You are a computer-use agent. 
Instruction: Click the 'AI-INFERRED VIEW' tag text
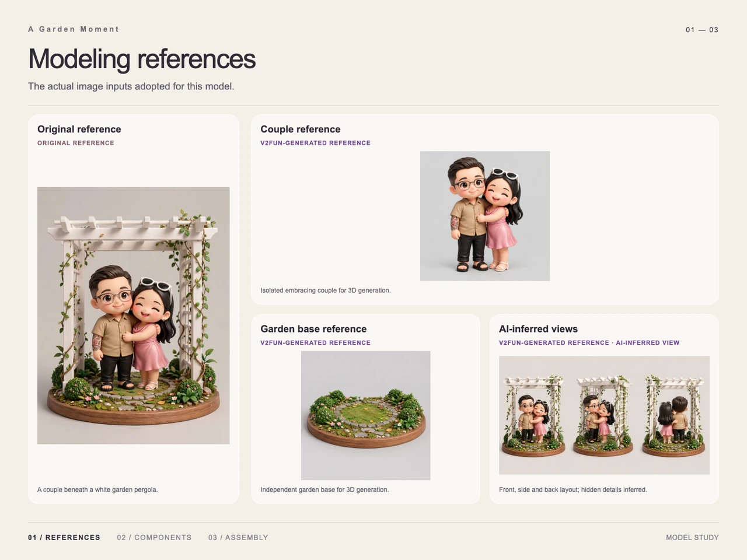click(648, 342)
